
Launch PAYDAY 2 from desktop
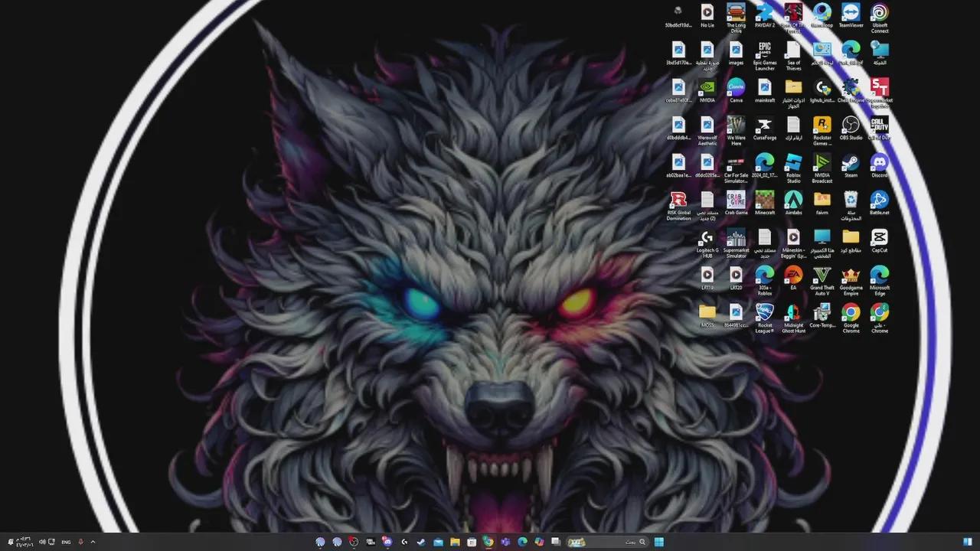[765, 15]
